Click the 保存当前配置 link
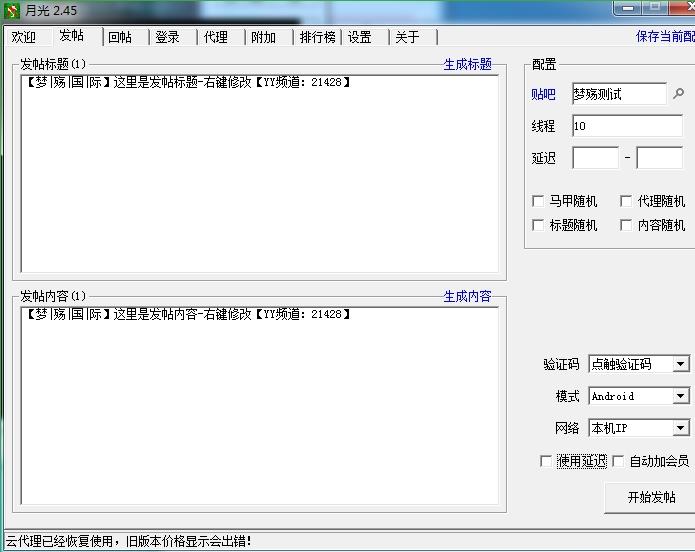The width and height of the screenshot is (695, 552). coord(665,36)
